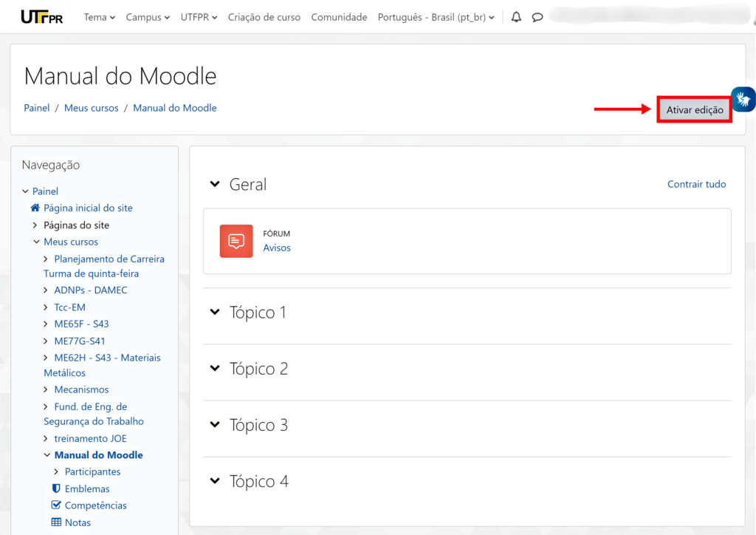Screen dimensions: 756x535
Task: Expand the treinamento JOE course arrow
Action: pos(46,438)
